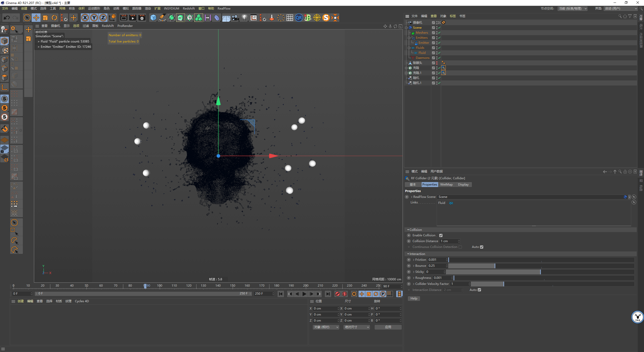Select the Move tool icon
Image resolution: width=644 pixels, height=352 pixels.
pos(36,18)
